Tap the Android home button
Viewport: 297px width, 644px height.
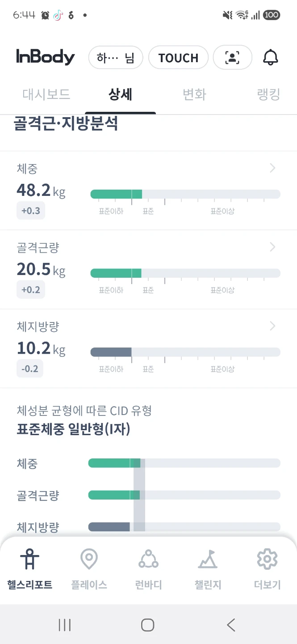click(x=148, y=625)
